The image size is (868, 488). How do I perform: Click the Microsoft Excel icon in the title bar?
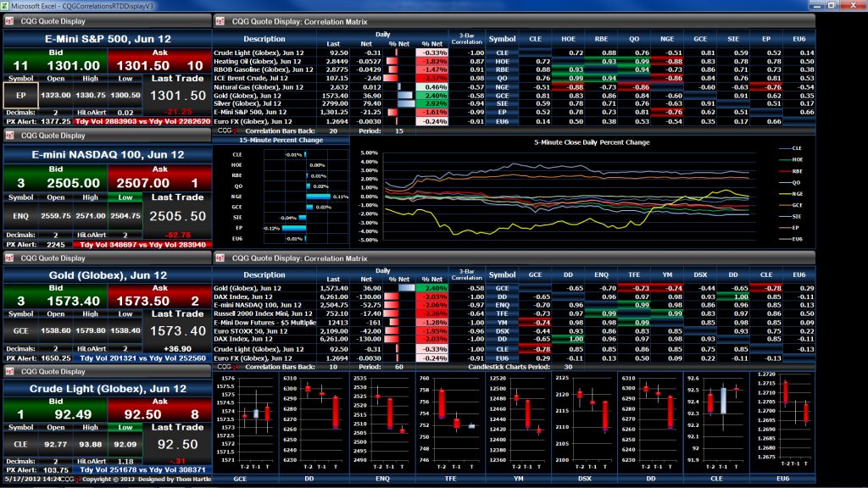click(5, 6)
